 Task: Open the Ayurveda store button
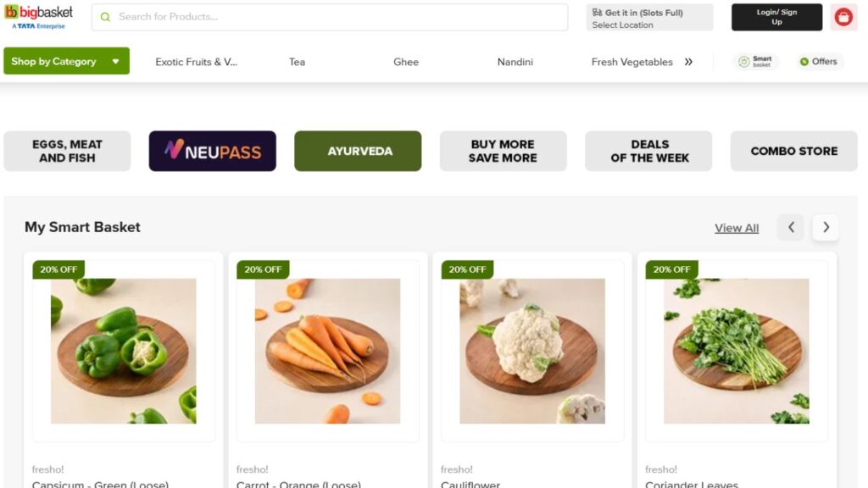(358, 151)
